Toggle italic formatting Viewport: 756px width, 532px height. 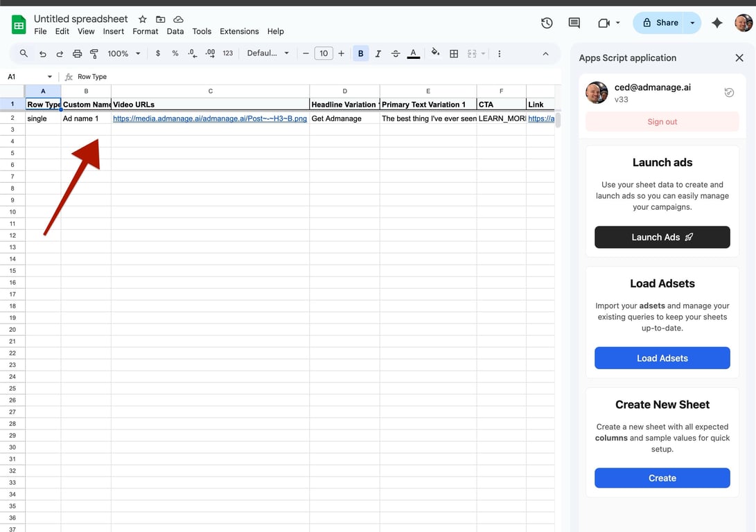tap(378, 53)
